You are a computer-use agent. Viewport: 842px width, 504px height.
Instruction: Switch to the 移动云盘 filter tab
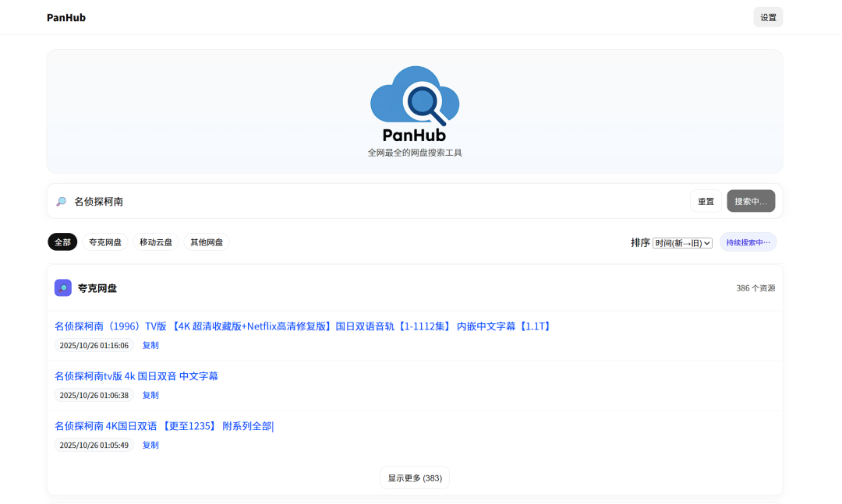point(156,242)
